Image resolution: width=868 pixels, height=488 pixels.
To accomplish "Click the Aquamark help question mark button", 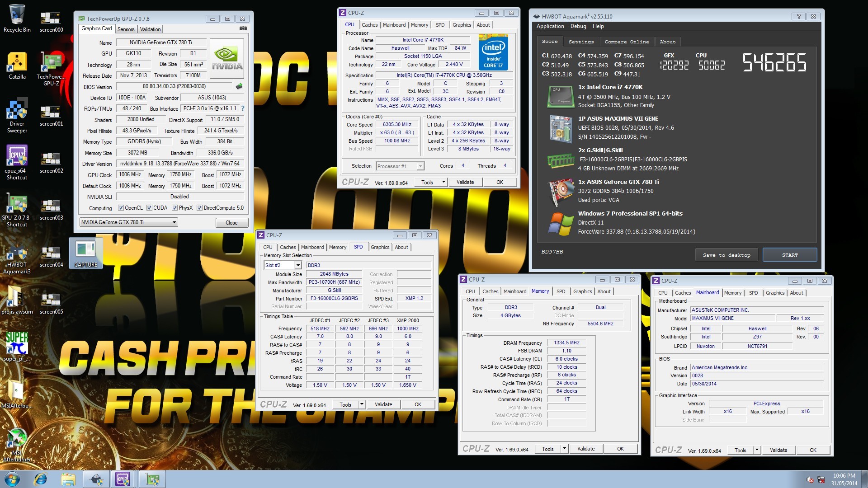I will [x=798, y=16].
